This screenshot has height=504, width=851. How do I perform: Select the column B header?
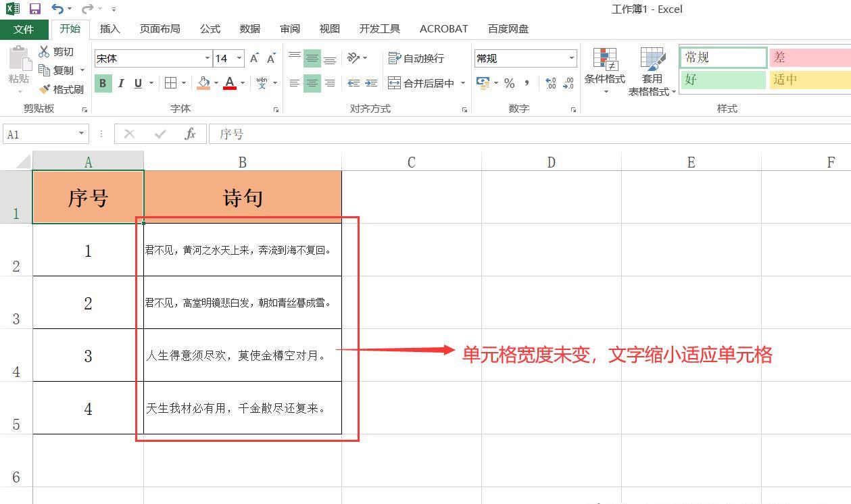click(x=243, y=162)
